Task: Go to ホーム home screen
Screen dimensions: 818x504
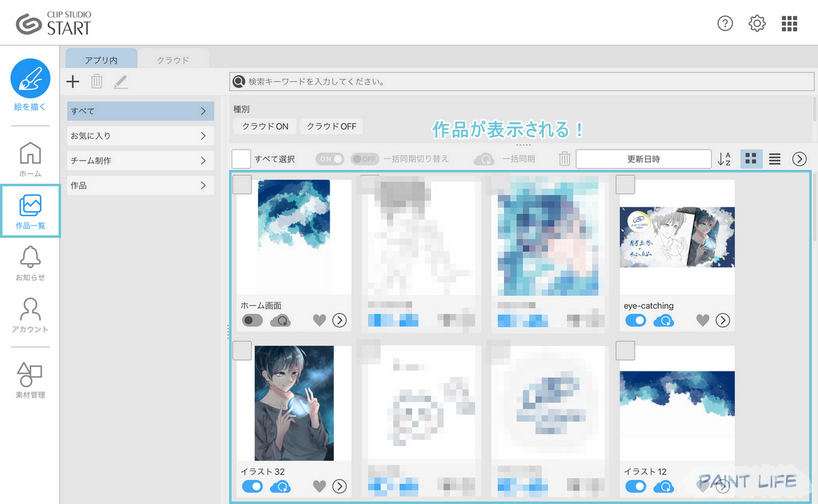Action: click(x=30, y=157)
